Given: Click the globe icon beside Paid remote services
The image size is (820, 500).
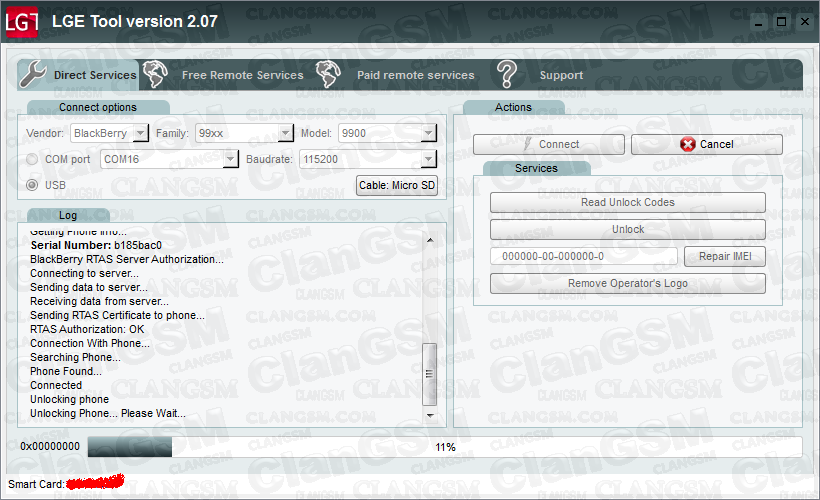Looking at the screenshot, I should [328, 74].
